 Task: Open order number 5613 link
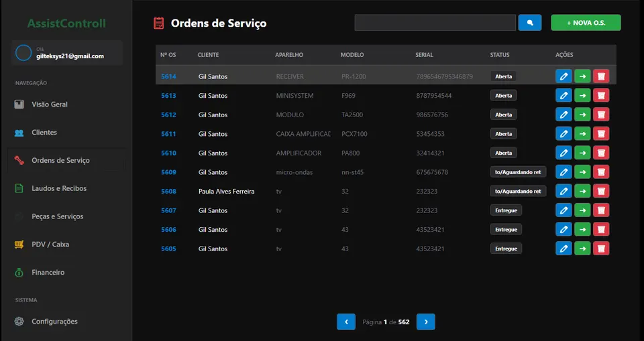tap(168, 96)
